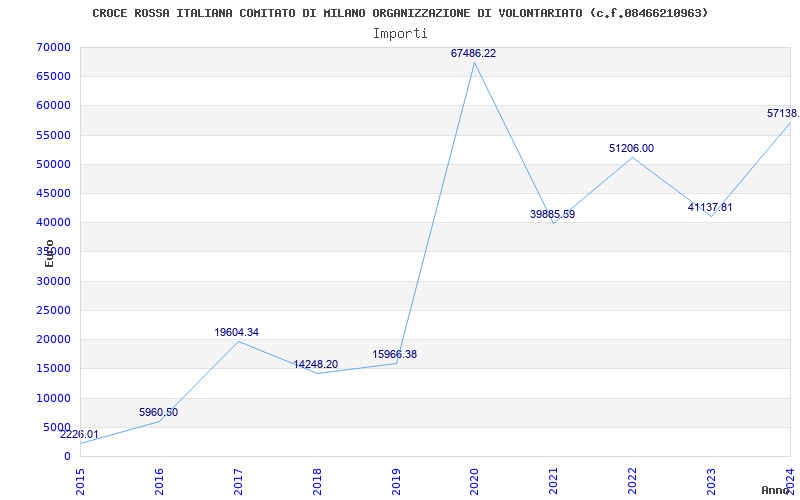The image size is (800, 500).
Task: Click the Euro y-axis title
Action: (49, 253)
